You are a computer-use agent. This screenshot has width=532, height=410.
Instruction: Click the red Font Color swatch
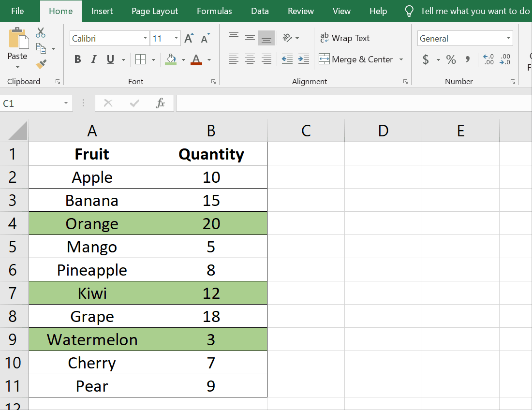(x=195, y=59)
